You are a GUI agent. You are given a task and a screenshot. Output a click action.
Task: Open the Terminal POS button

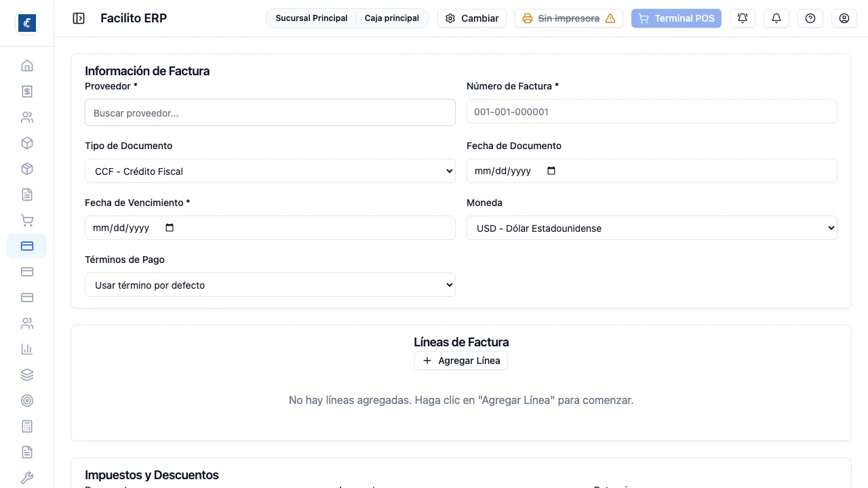coord(676,18)
